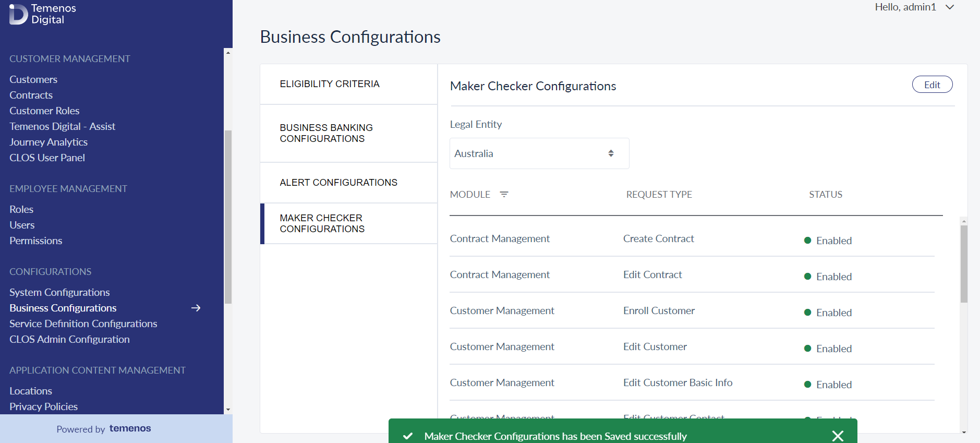Open the admin1 user menu chevron
Image resolution: width=980 pixels, height=443 pixels.
pyautogui.click(x=950, y=7)
